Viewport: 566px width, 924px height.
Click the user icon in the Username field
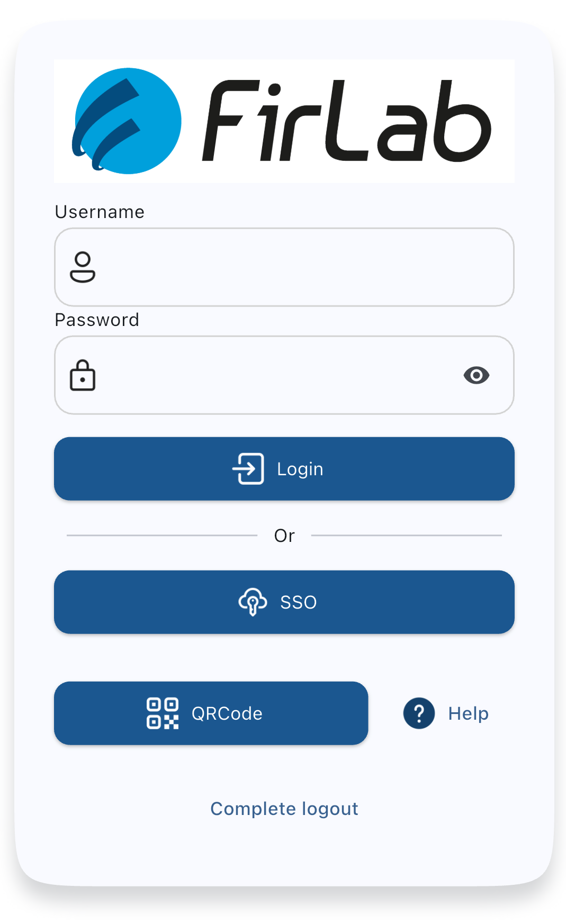(x=83, y=267)
